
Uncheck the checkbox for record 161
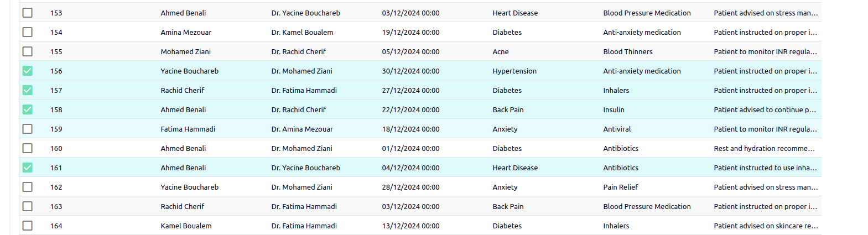pyautogui.click(x=28, y=168)
